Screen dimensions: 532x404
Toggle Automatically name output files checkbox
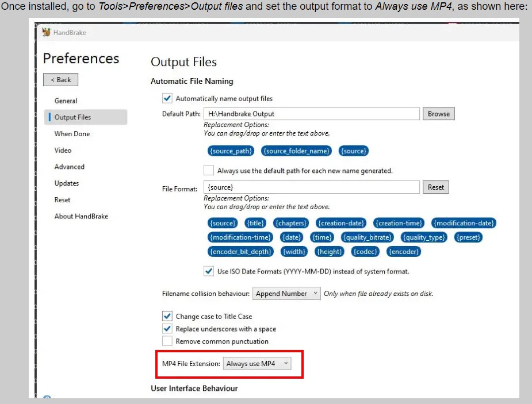coord(167,98)
